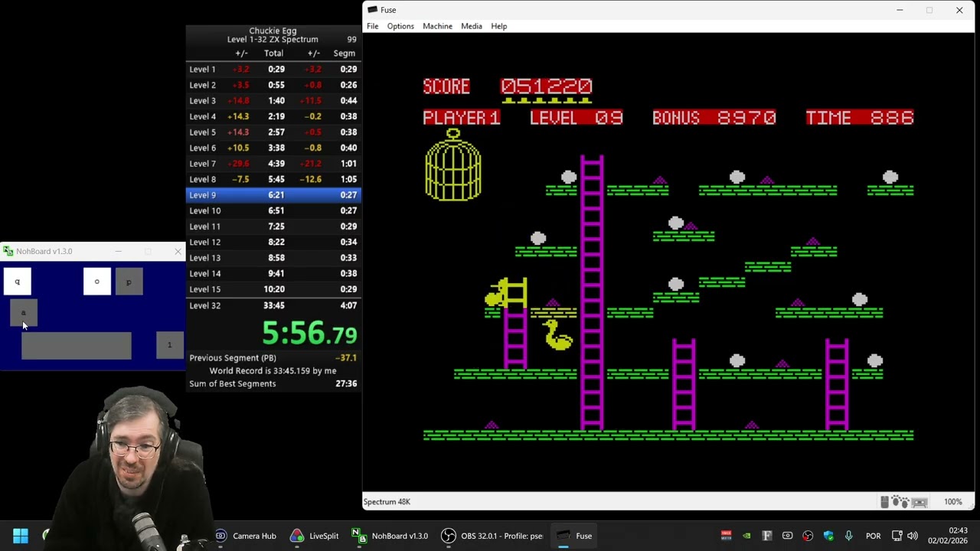980x551 pixels.
Task: Click the Sum of Best Segments row
Action: point(273,383)
